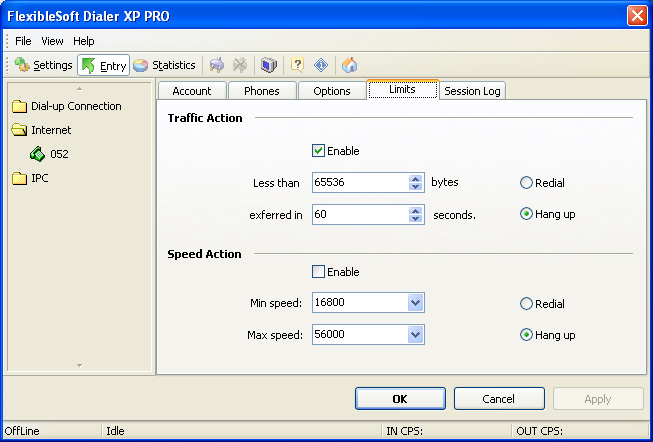
Task: Click the OK button
Action: coord(400,399)
